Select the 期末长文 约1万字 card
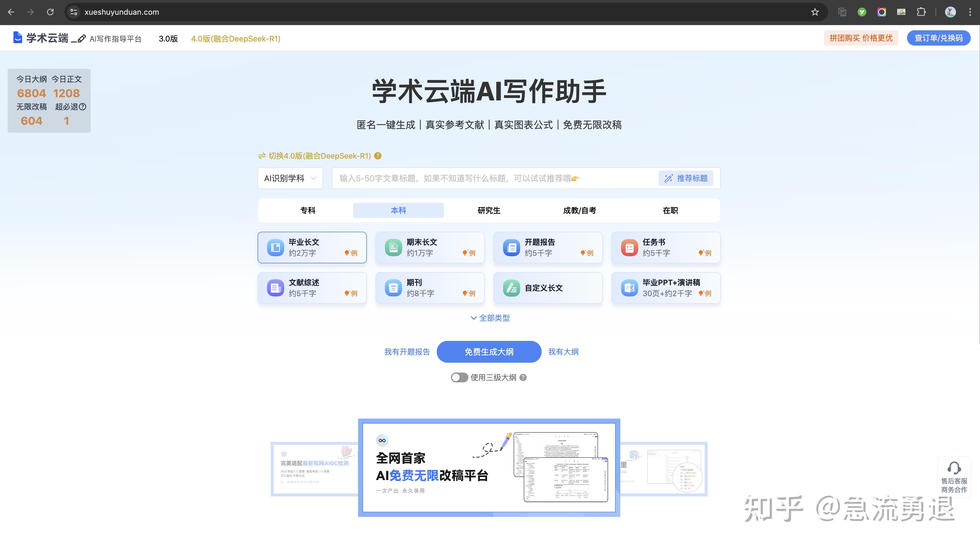Viewport: 980px width, 548px height. (x=430, y=248)
